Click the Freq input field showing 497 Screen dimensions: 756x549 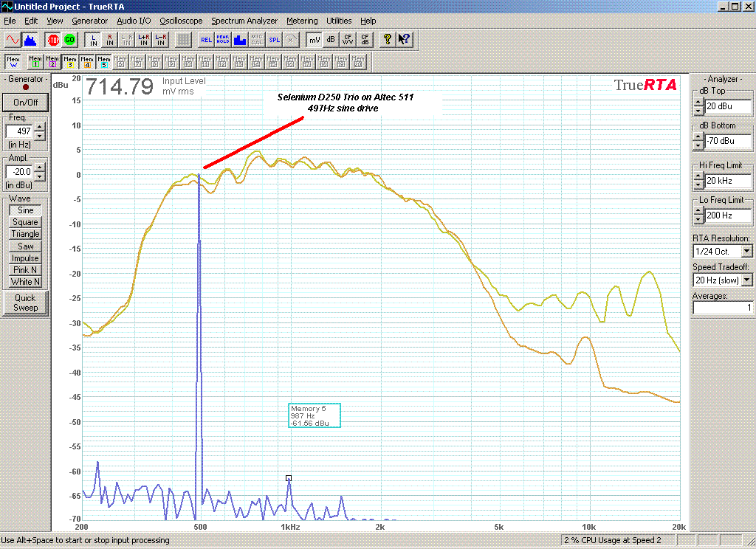20,131
